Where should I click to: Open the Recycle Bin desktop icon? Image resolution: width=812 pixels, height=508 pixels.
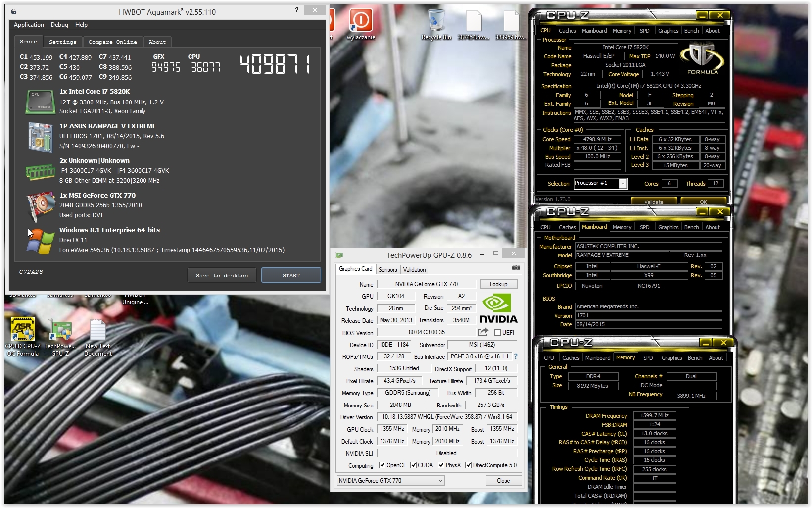tap(436, 24)
